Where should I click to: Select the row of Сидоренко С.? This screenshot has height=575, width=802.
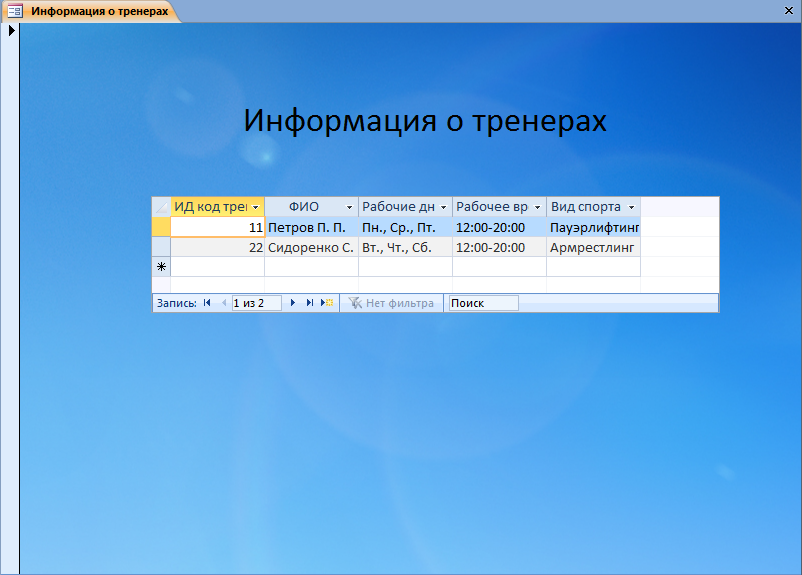point(161,247)
